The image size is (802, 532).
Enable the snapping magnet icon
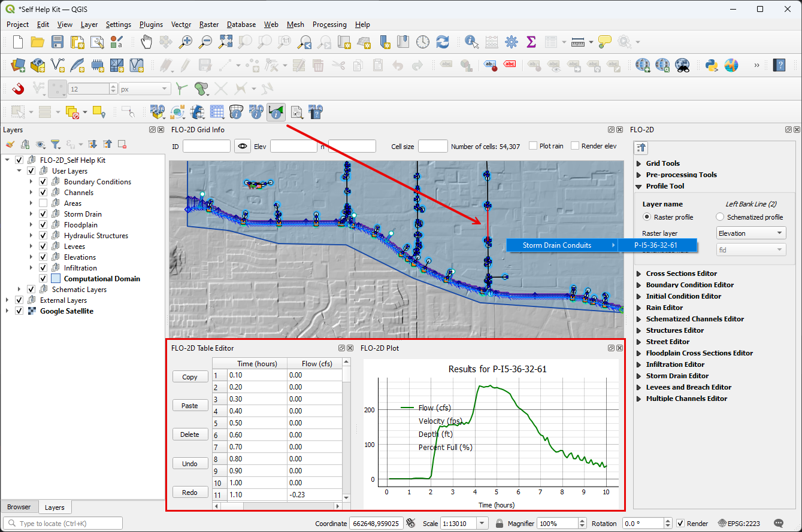click(18, 89)
